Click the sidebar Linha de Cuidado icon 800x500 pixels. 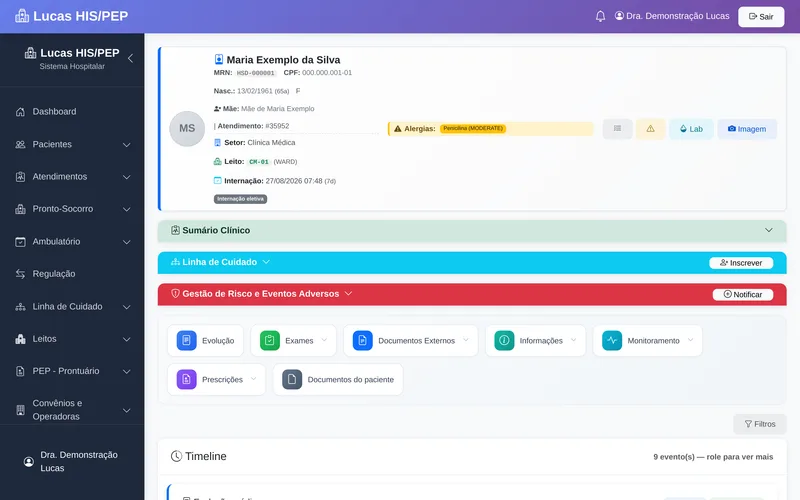coord(20,307)
